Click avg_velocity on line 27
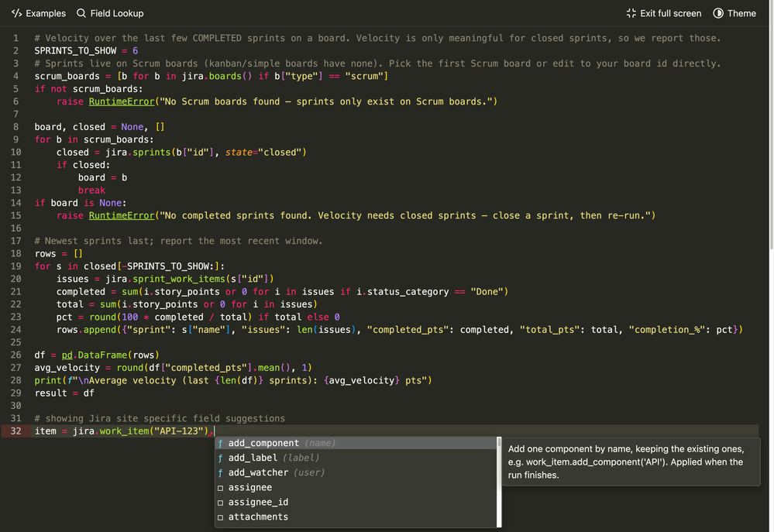Screen dimensions: 774x532 [x=67, y=368]
